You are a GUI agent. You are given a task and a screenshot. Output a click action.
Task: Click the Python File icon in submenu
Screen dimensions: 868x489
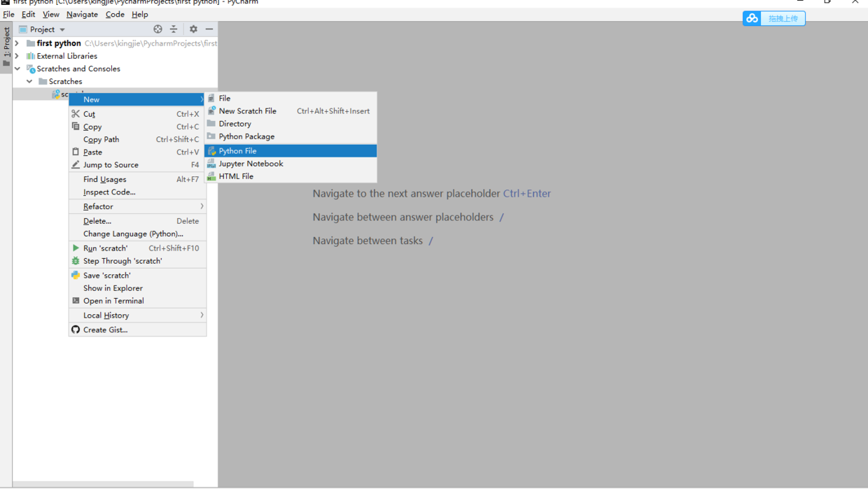(x=211, y=150)
